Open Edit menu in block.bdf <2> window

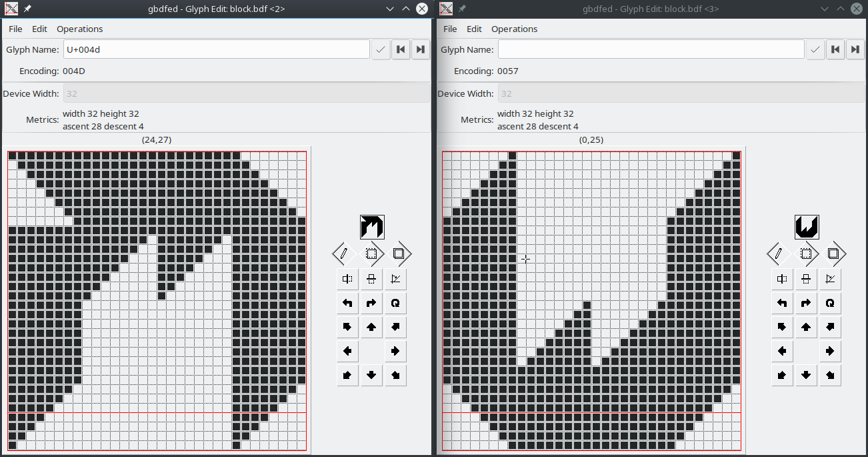click(40, 29)
